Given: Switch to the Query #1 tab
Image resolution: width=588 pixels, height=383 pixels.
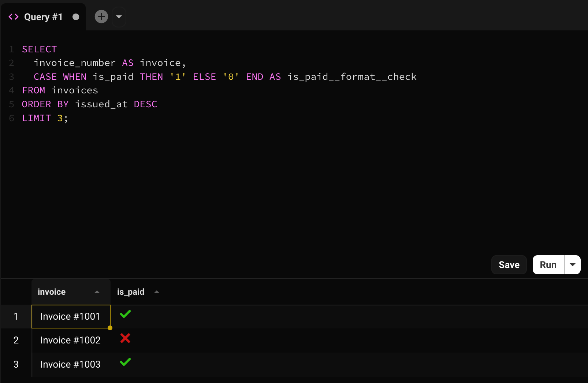Looking at the screenshot, I should (43, 17).
